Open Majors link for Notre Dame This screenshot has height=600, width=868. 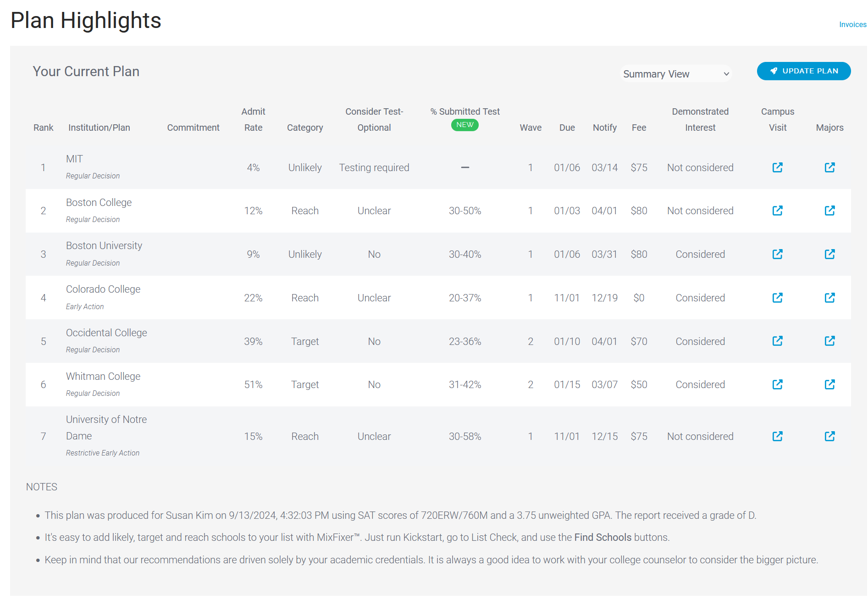click(x=829, y=436)
